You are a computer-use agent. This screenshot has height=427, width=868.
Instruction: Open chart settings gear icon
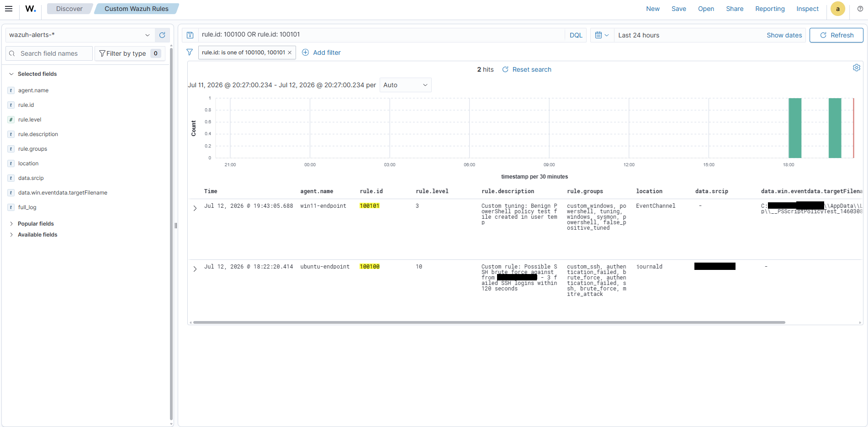pos(857,68)
